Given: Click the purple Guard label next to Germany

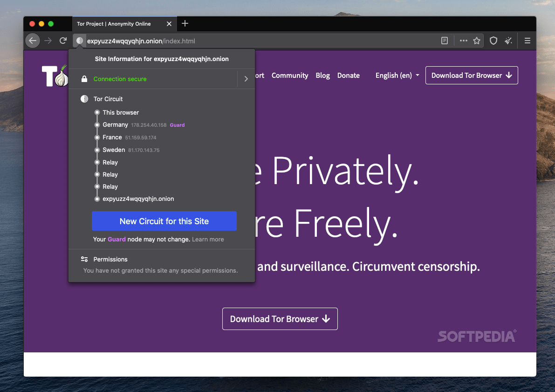Looking at the screenshot, I should point(178,125).
